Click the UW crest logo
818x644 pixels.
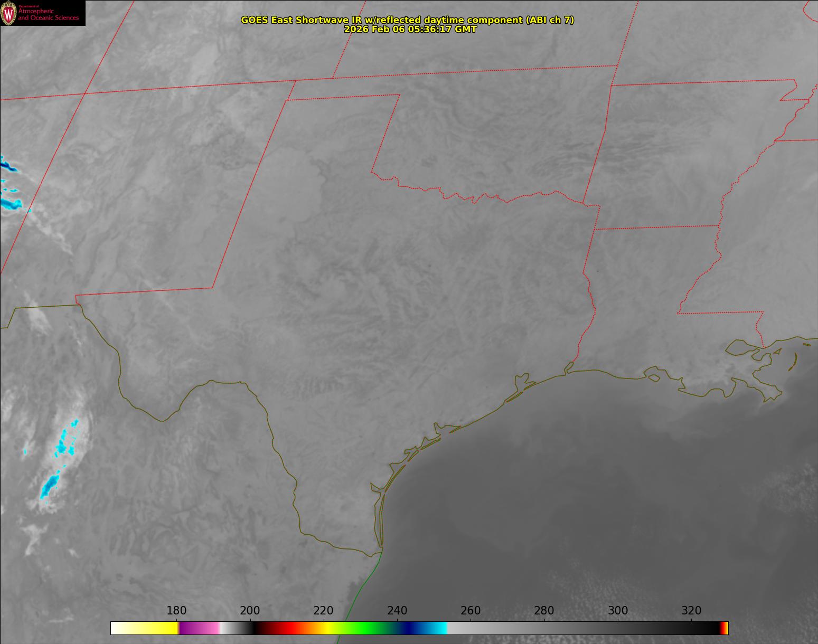[x=9, y=14]
